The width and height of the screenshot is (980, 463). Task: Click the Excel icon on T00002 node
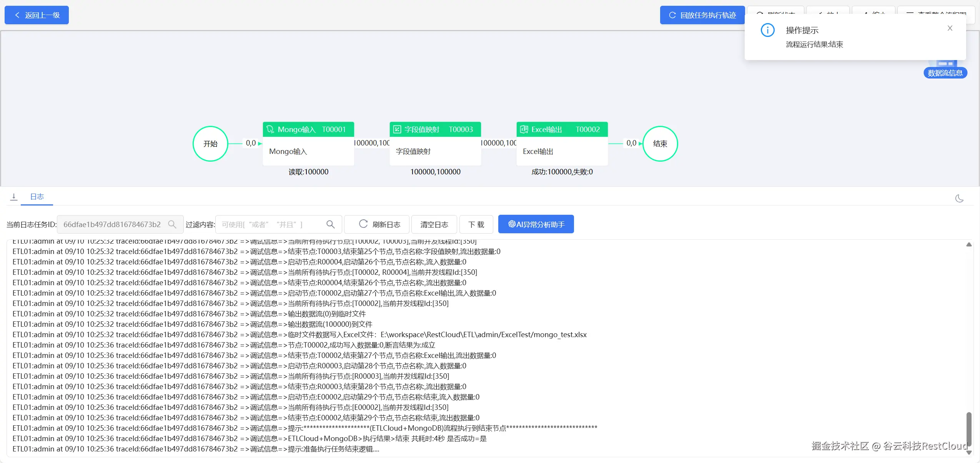point(524,129)
